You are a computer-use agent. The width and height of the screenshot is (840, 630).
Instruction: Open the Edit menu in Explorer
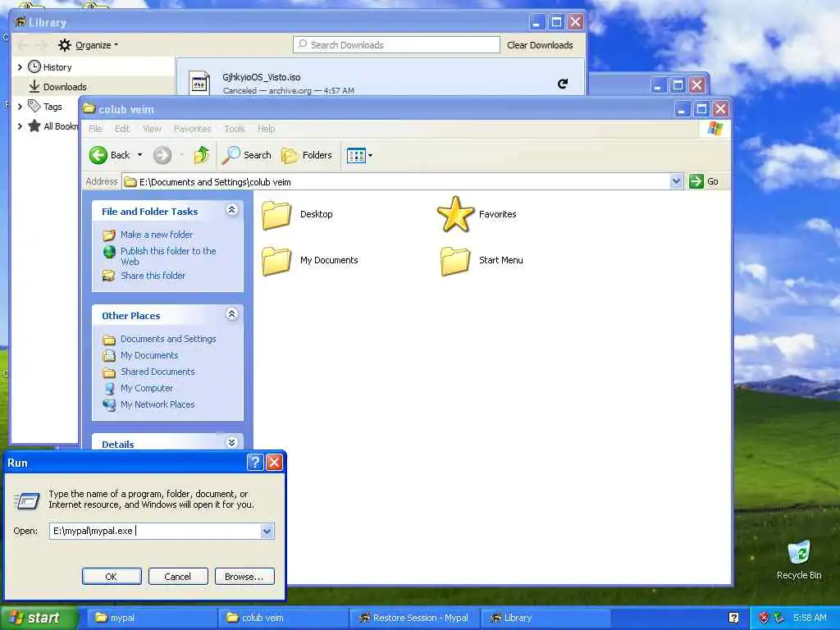pyautogui.click(x=122, y=129)
